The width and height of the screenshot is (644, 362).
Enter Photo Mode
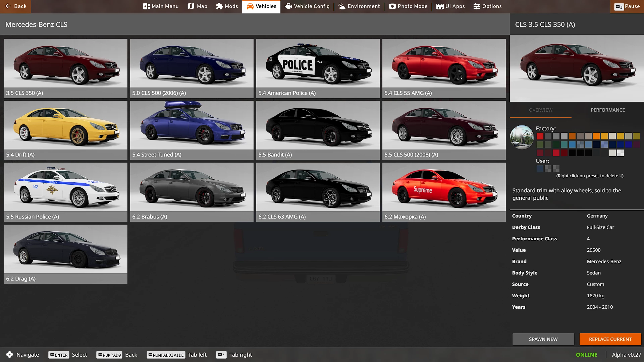408,6
